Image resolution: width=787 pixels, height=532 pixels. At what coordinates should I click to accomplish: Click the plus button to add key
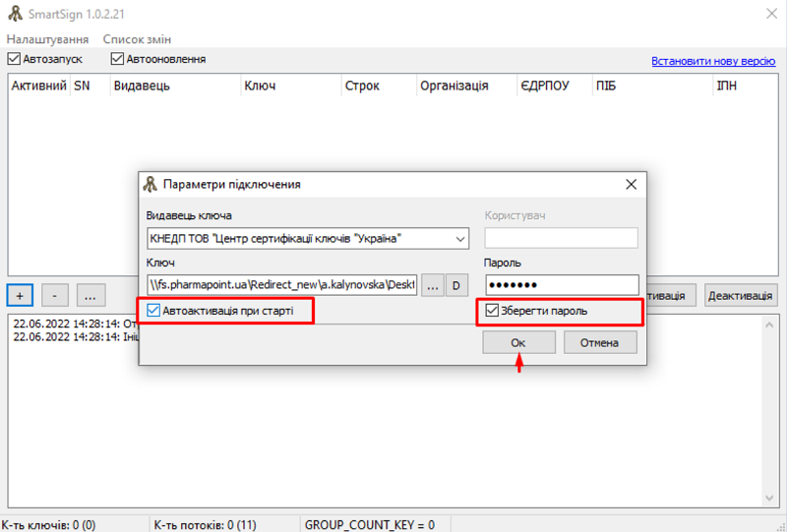point(20,294)
